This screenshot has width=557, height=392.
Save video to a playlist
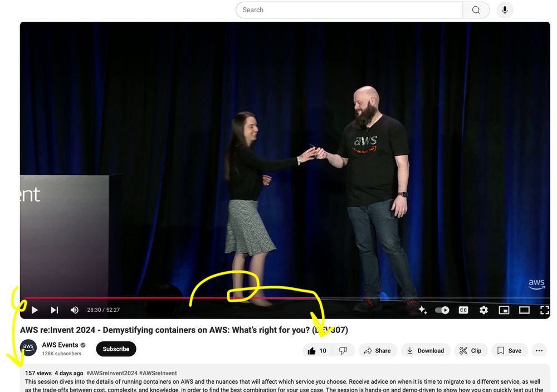click(510, 351)
